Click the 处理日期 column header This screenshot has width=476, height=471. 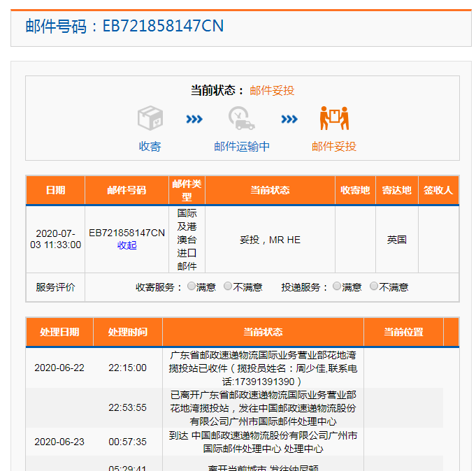tap(59, 332)
